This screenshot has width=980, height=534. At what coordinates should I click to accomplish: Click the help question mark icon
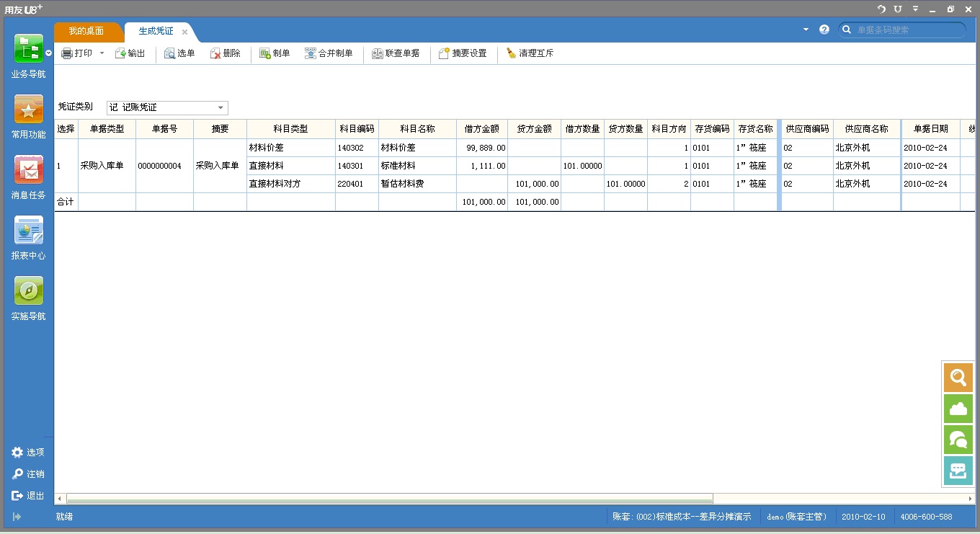click(824, 30)
